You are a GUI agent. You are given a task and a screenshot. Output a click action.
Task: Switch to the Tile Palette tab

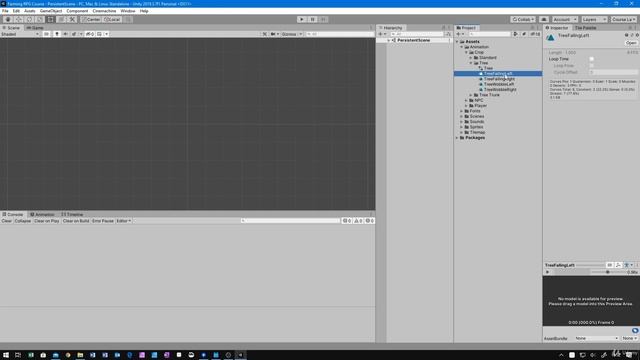(x=585, y=28)
